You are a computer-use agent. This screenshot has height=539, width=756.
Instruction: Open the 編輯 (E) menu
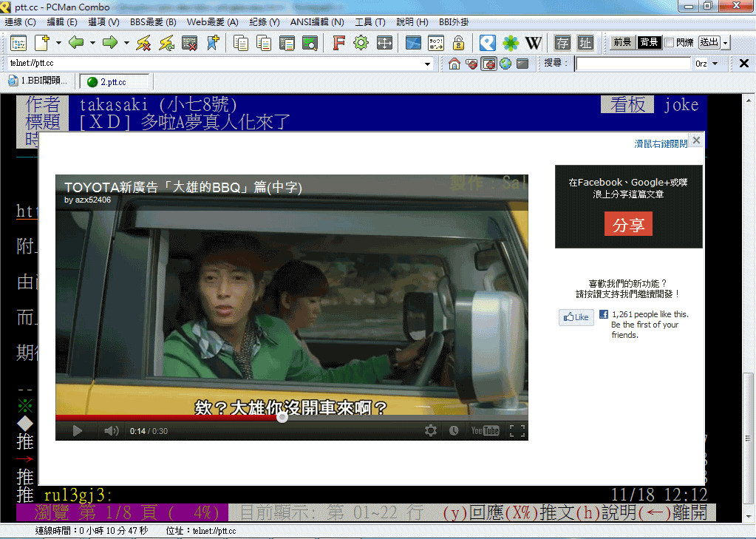(62, 22)
